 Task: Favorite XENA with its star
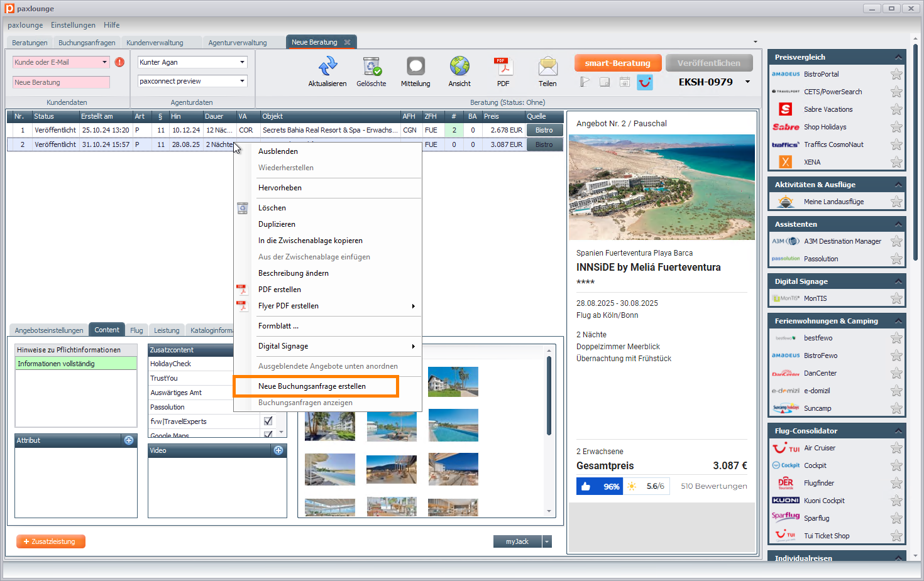pyautogui.click(x=896, y=162)
